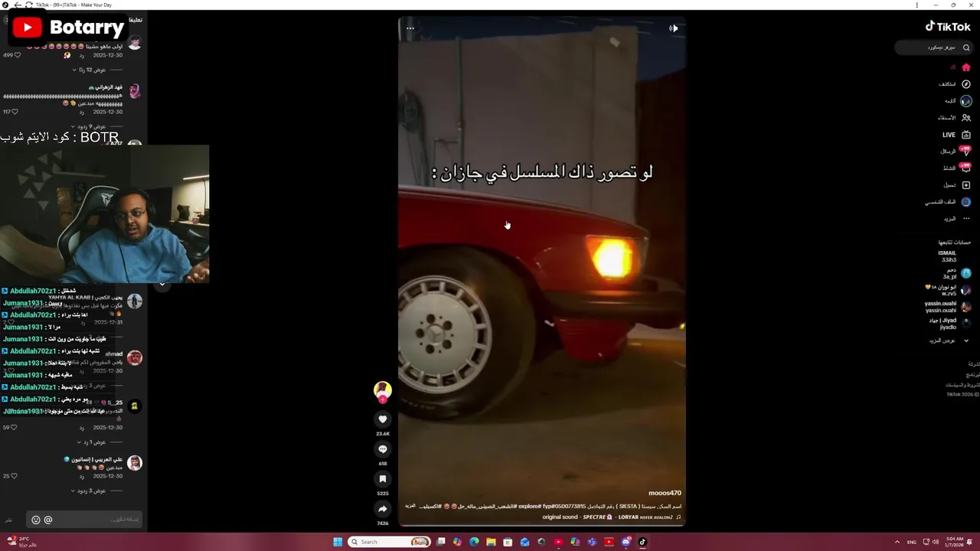Click the browser reload icon
Screen dimensions: 980x551
tap(28, 5)
